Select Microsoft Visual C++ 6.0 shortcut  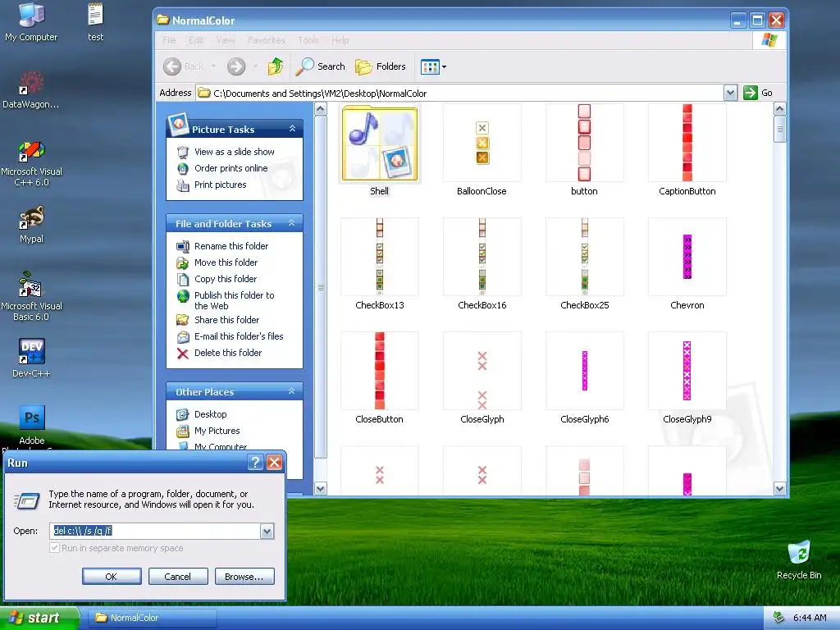coord(31,162)
